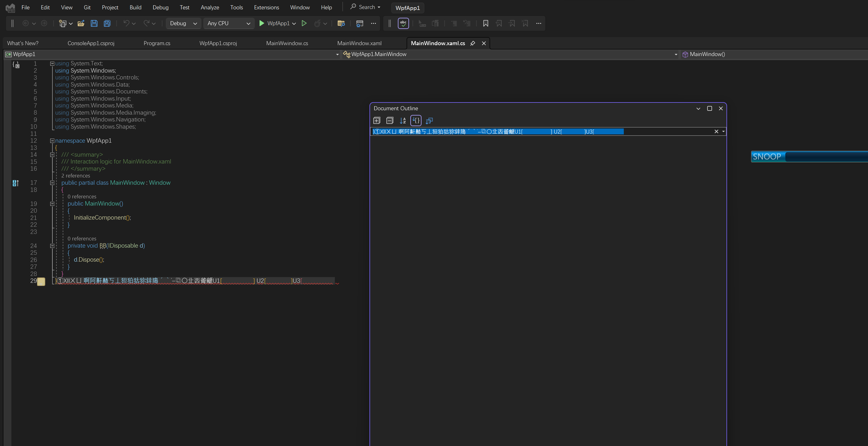Clear the Document Outline search text

(716, 132)
